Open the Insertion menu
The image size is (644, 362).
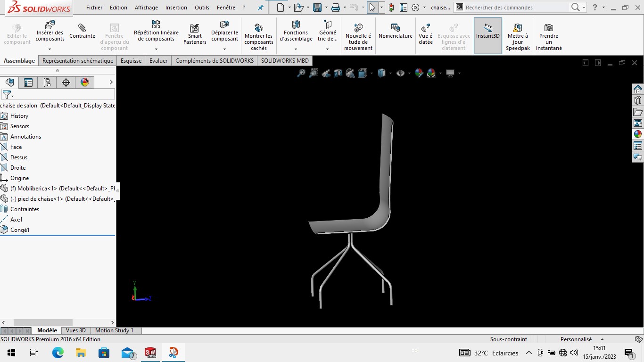pyautogui.click(x=176, y=8)
